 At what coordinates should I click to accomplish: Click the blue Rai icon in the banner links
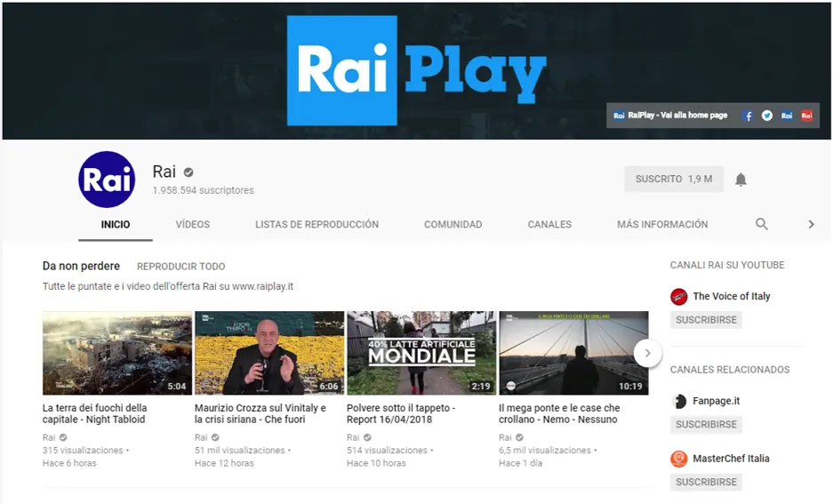(x=787, y=116)
